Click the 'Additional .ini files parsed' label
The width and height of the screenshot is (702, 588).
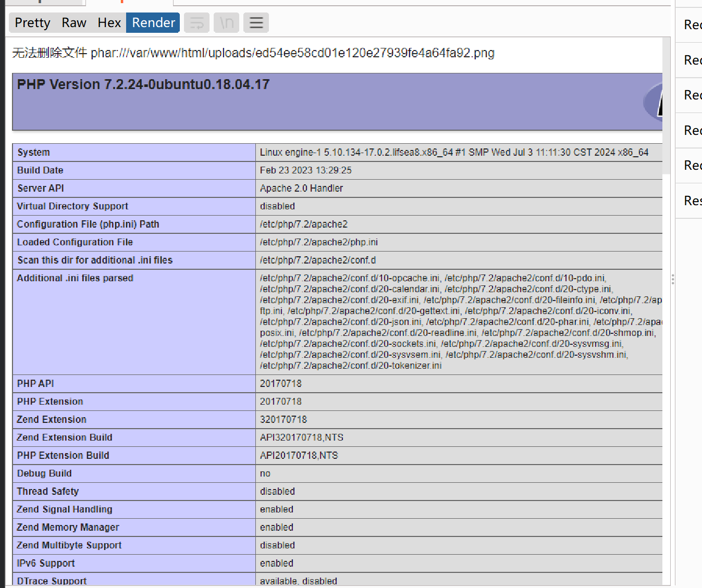pos(75,278)
